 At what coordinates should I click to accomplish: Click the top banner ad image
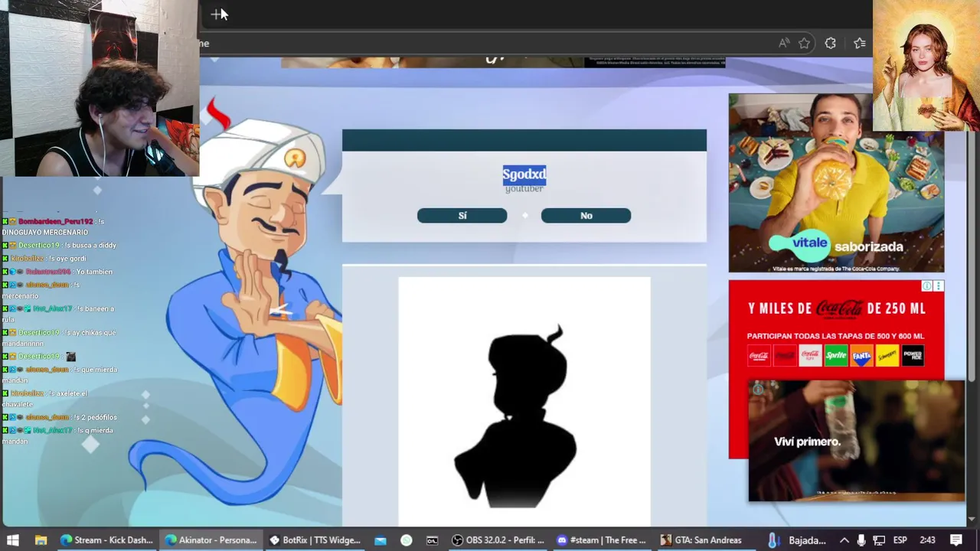503,62
